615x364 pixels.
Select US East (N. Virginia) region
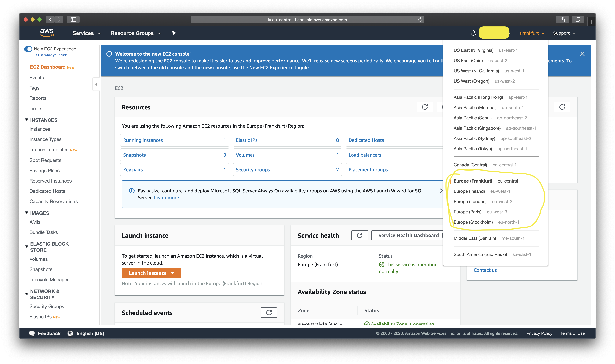485,50
